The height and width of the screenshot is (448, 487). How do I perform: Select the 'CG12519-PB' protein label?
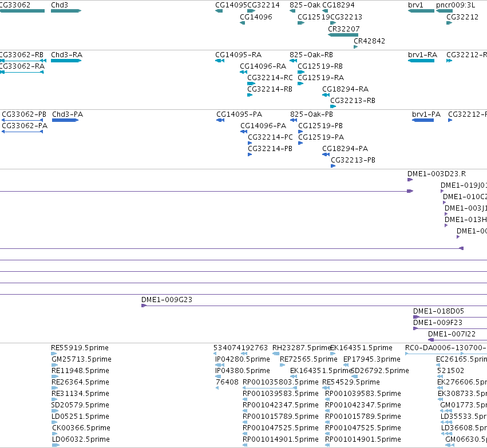[x=320, y=126]
